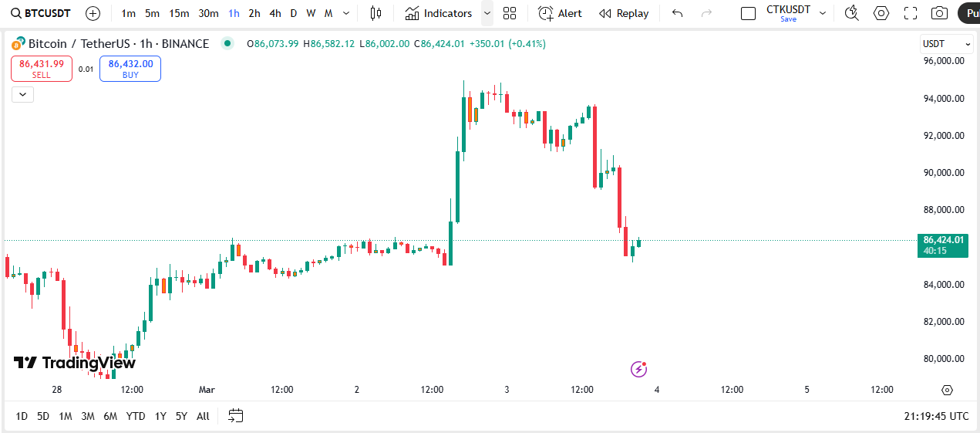
Task: Open the layout setup grid icon
Action: tap(510, 13)
